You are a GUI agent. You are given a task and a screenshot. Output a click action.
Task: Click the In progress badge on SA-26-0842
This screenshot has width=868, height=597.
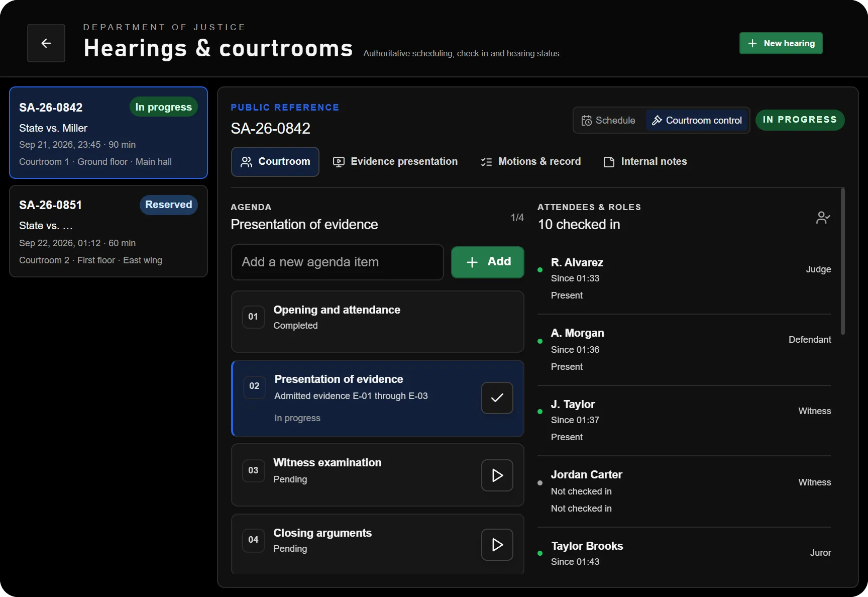click(x=164, y=107)
